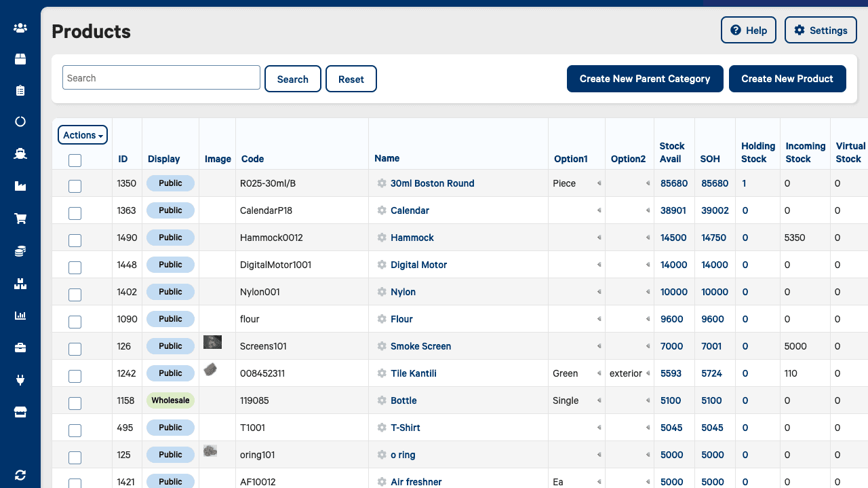This screenshot has width=868, height=488.
Task: Open the shopping cart sidebar icon
Action: click(x=20, y=219)
